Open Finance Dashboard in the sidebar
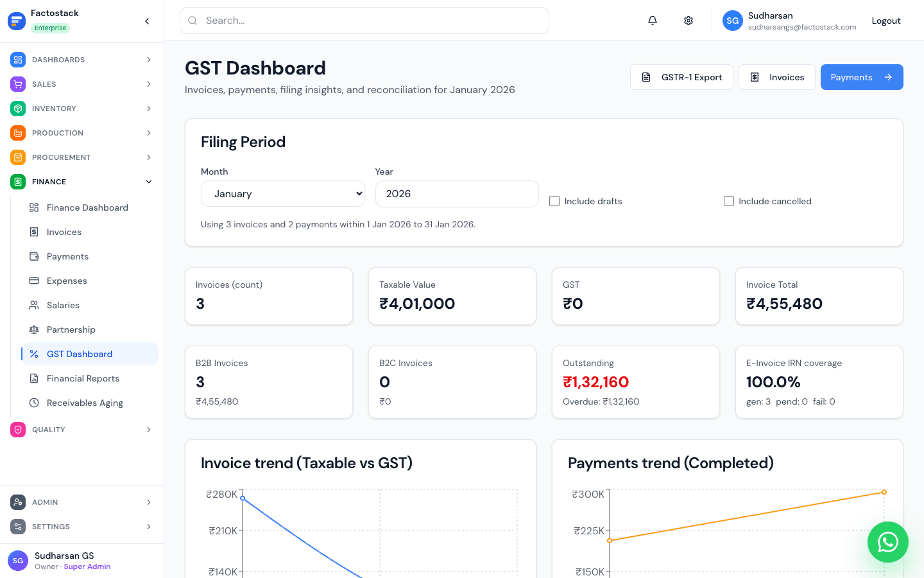 click(x=90, y=207)
